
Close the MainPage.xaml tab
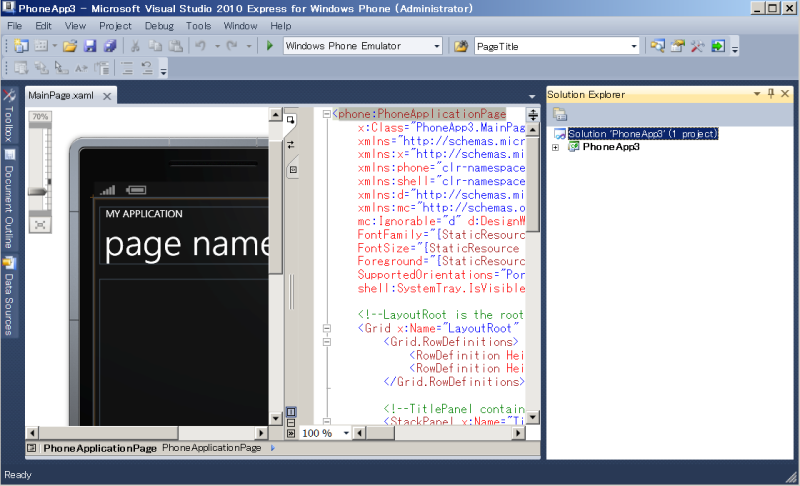[x=107, y=96]
